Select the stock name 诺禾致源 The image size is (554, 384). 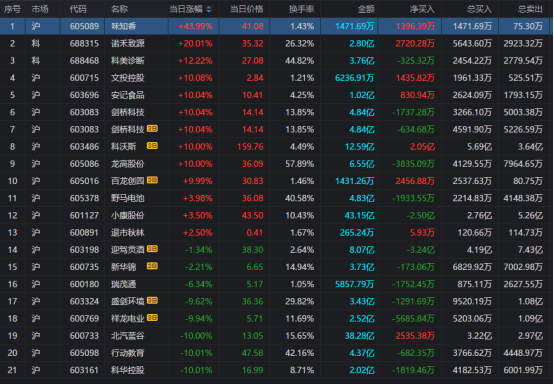tap(128, 43)
